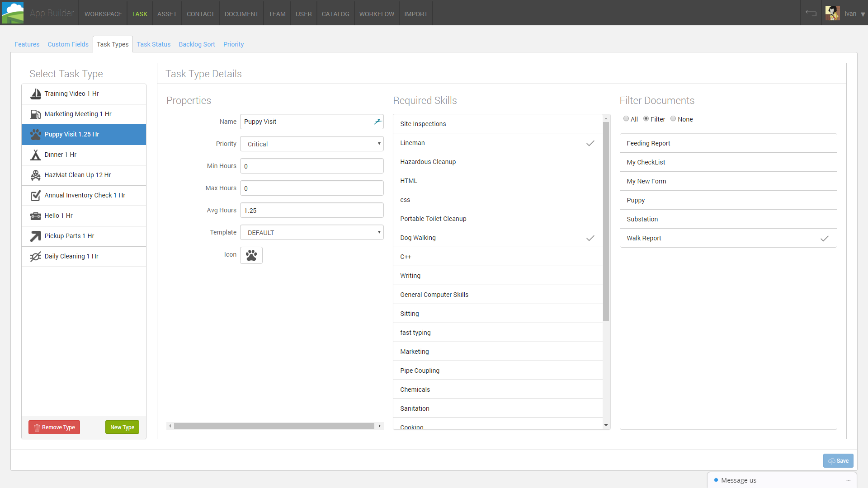This screenshot has width=868, height=488.
Task: Select the Priority dropdown for Critical
Action: (x=312, y=144)
